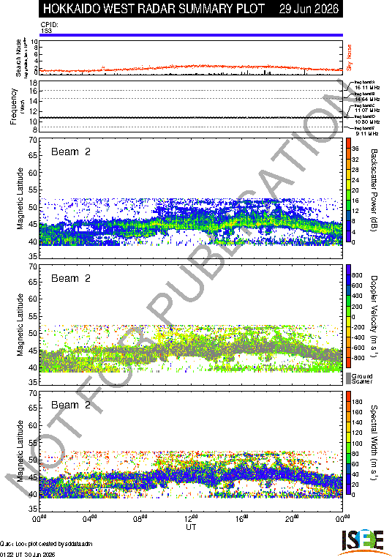Click the Hokkaido West Radar Summary Plot title

pos(154,9)
